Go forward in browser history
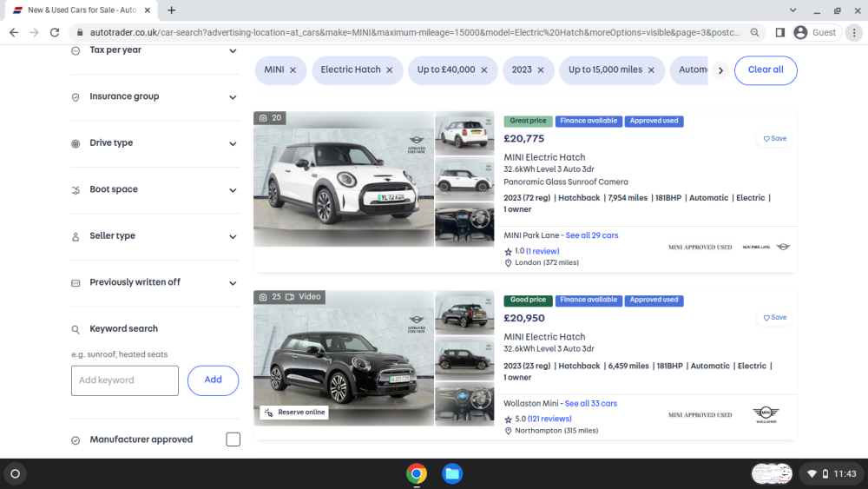868x489 pixels. (x=35, y=33)
